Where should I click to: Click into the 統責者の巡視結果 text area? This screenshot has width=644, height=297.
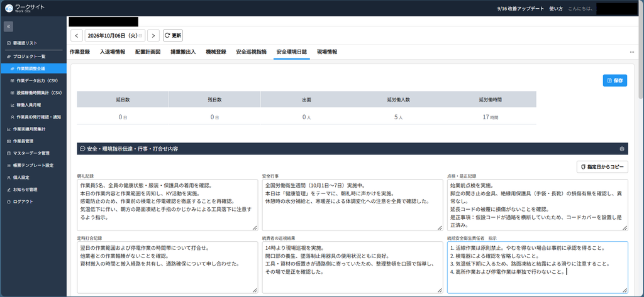(352, 267)
